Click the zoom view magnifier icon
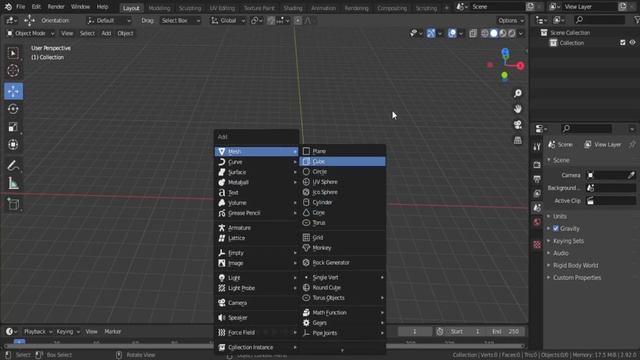This screenshot has height=360, width=640. coord(518,93)
